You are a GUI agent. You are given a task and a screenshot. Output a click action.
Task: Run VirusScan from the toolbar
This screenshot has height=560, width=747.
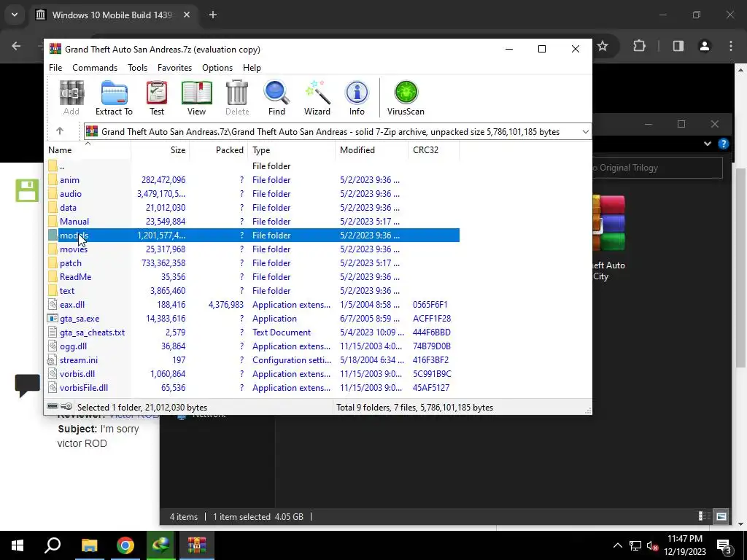click(406, 98)
